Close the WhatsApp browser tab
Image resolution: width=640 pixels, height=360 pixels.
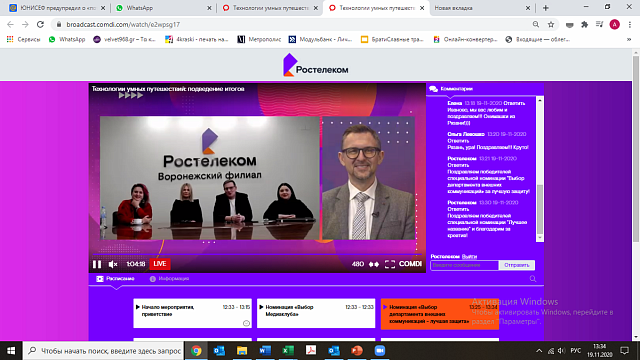pos(209,8)
